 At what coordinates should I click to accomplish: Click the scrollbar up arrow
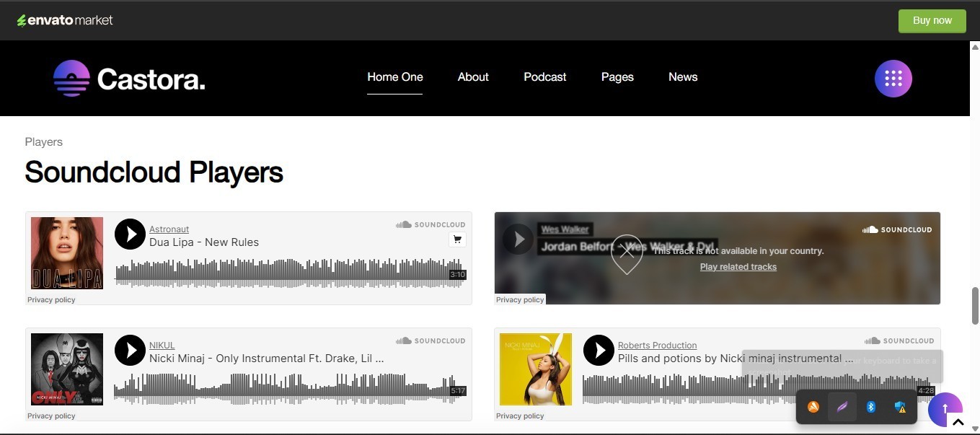click(x=975, y=47)
